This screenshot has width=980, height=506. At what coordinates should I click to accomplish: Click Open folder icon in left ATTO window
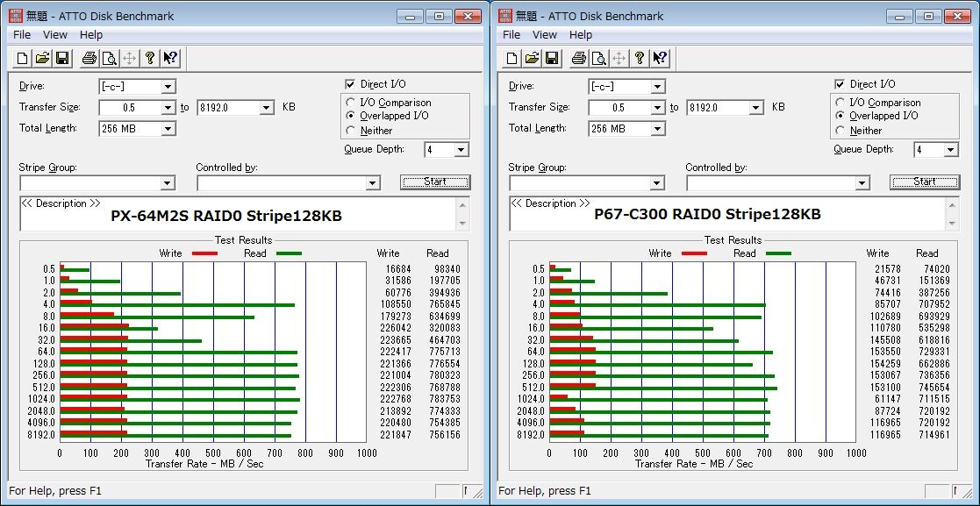click(42, 59)
